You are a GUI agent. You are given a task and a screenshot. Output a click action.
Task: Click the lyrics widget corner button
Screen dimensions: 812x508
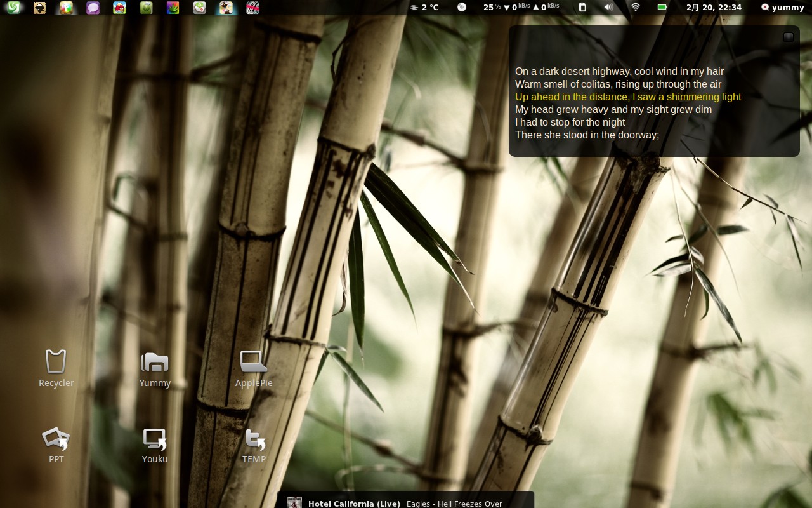789,37
